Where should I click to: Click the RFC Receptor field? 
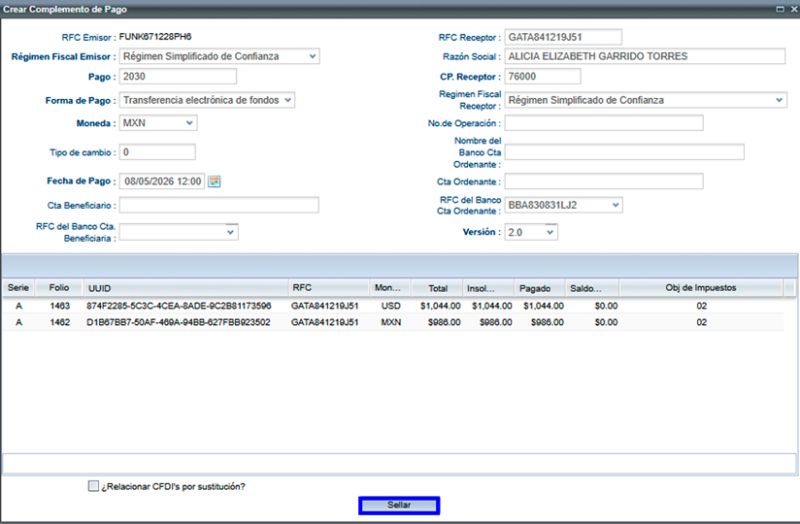click(563, 37)
